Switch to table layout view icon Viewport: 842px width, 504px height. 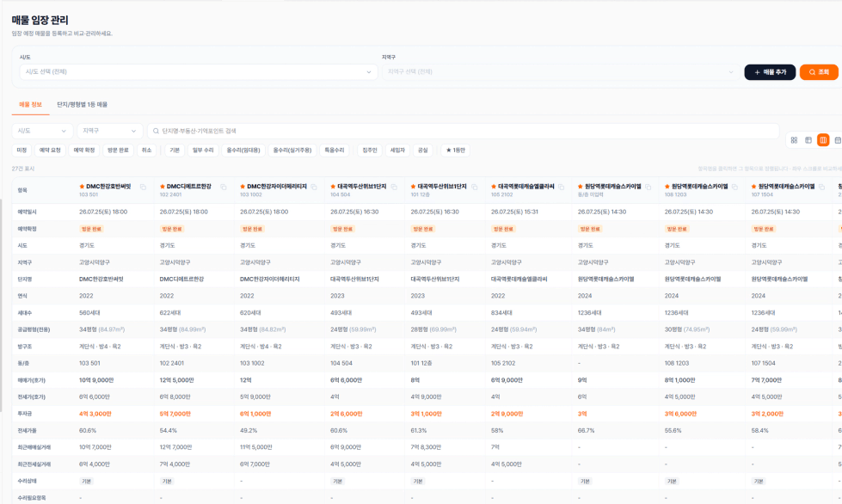click(x=808, y=140)
